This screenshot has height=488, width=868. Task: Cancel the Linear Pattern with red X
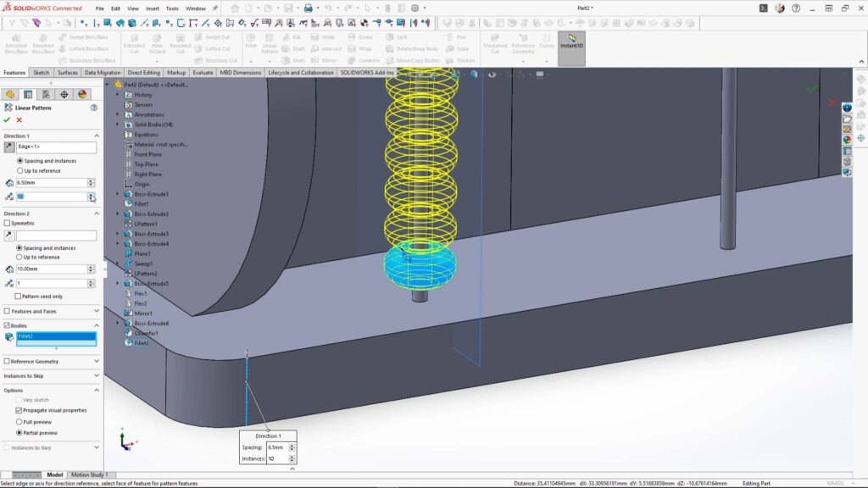pos(19,120)
